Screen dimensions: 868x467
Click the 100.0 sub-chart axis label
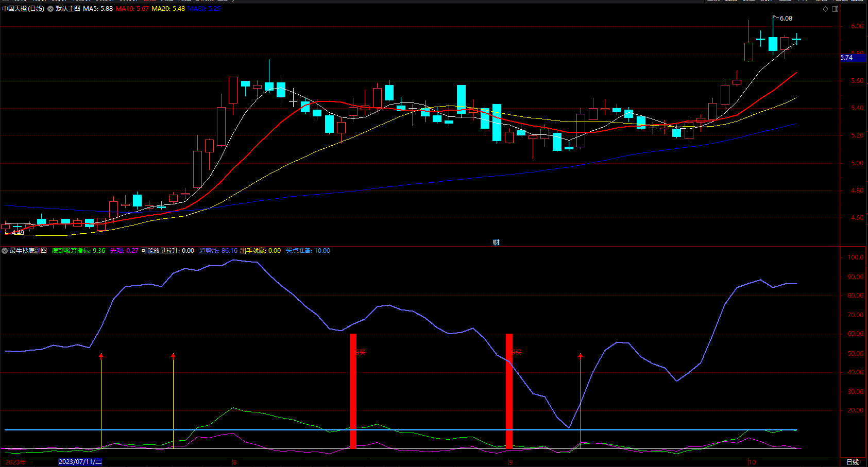(x=856, y=257)
